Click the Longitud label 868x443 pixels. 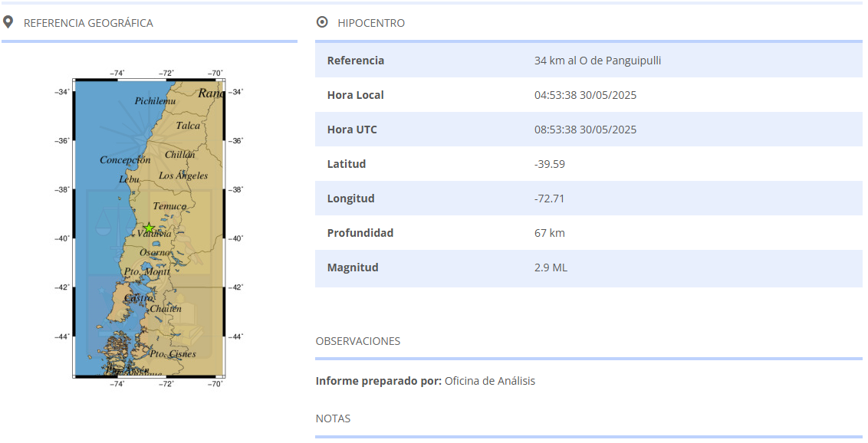(350, 198)
